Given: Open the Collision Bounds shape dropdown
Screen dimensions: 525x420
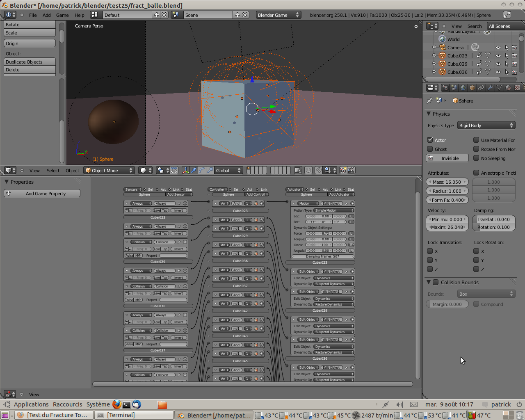Looking at the screenshot, I should coord(486,294).
